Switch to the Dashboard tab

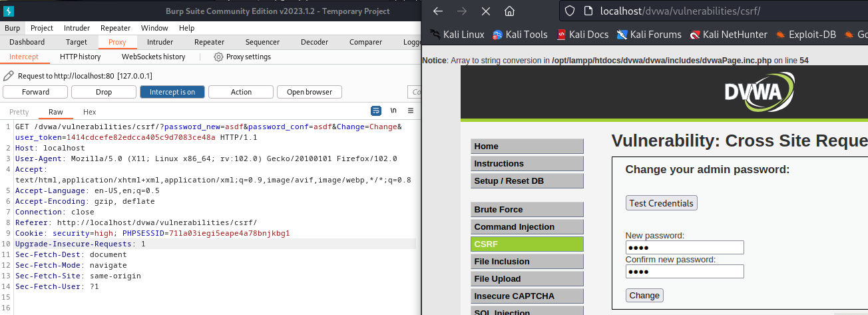pyautogui.click(x=27, y=42)
